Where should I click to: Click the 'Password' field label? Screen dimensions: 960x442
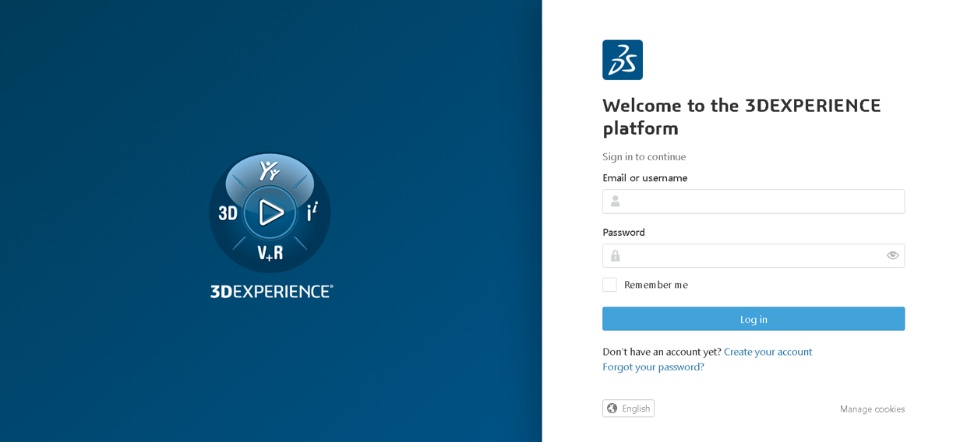point(623,233)
